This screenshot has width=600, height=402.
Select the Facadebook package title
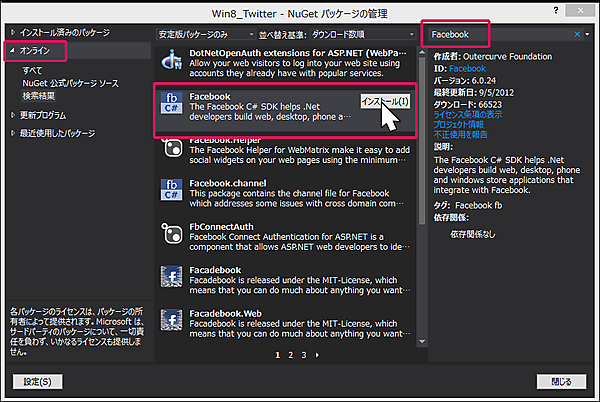tap(215, 270)
